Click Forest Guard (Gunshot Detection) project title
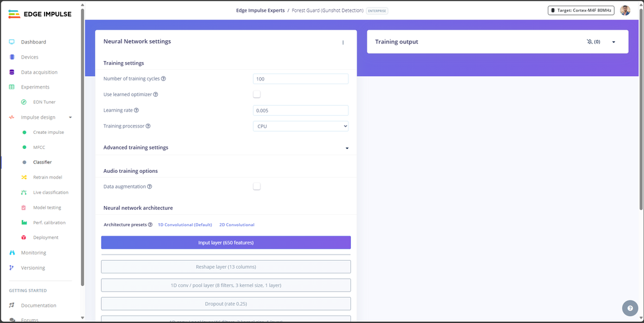The image size is (644, 323). pos(328,10)
